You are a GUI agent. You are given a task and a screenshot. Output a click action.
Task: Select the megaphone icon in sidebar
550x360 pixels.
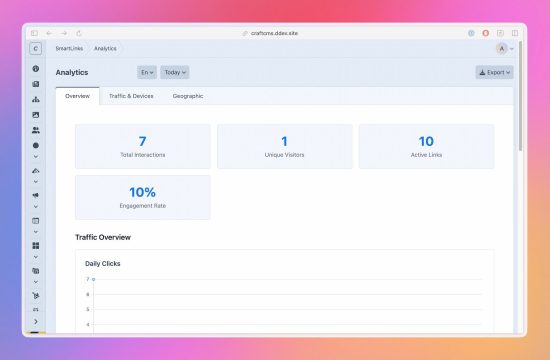pyautogui.click(x=35, y=195)
